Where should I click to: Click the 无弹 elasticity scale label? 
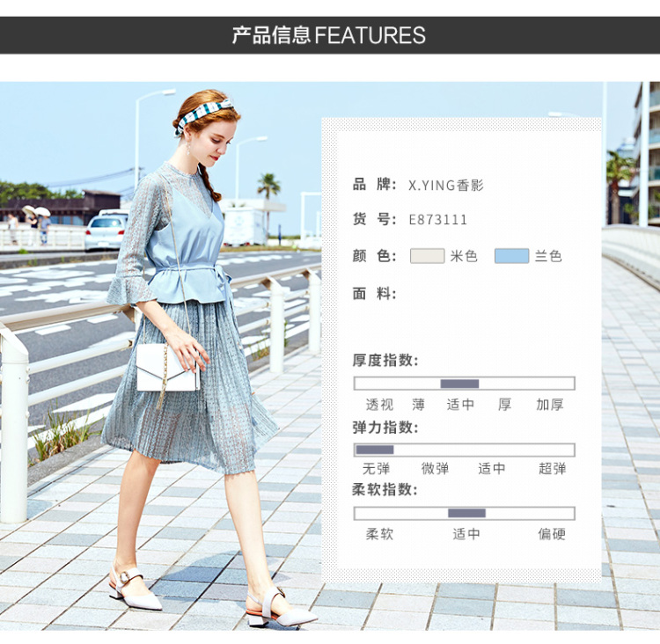pyautogui.click(x=377, y=468)
